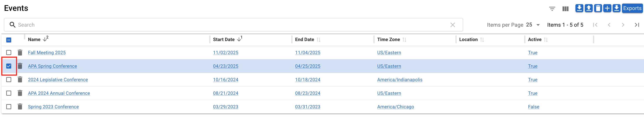Click the Exports button
The height and width of the screenshot is (120, 644).
tap(632, 8)
